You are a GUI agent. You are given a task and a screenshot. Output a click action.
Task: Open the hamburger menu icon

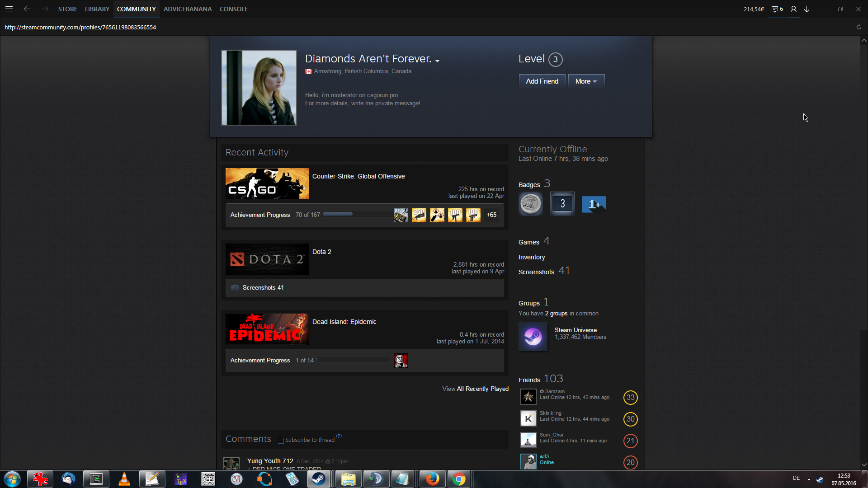pos(9,9)
